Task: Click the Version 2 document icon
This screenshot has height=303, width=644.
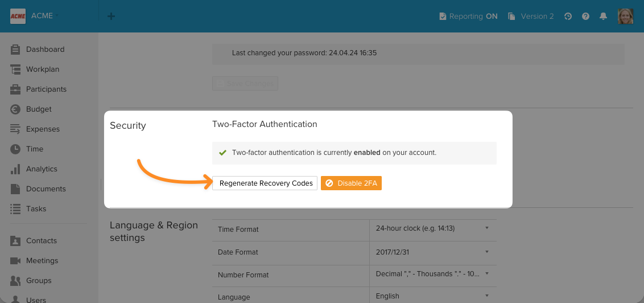Action: click(511, 17)
